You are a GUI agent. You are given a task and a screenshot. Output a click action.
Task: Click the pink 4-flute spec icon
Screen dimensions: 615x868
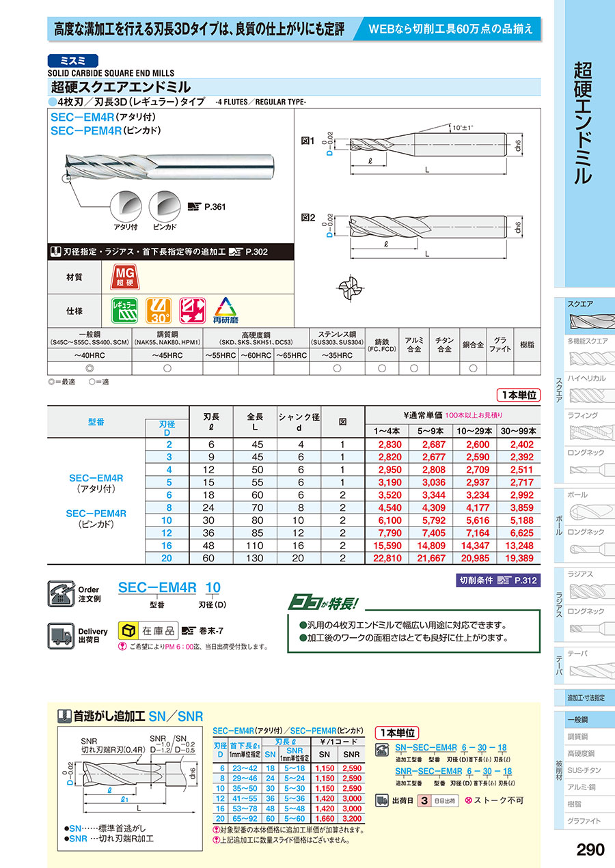192,310
